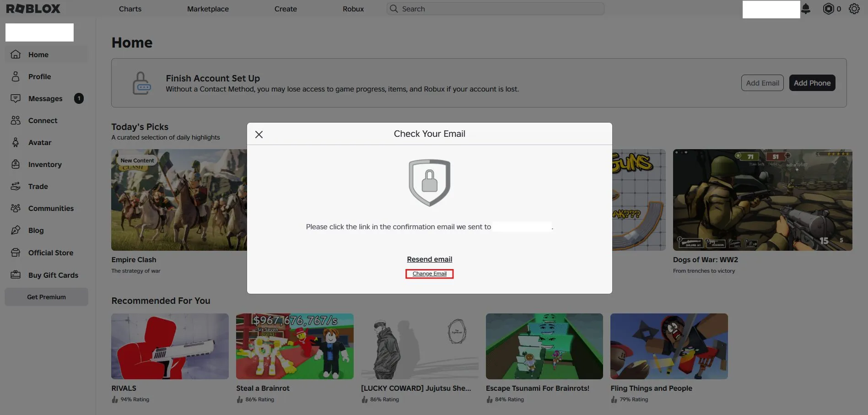Open Messages with unread badge
Screen dimensions: 868x415
coord(46,98)
